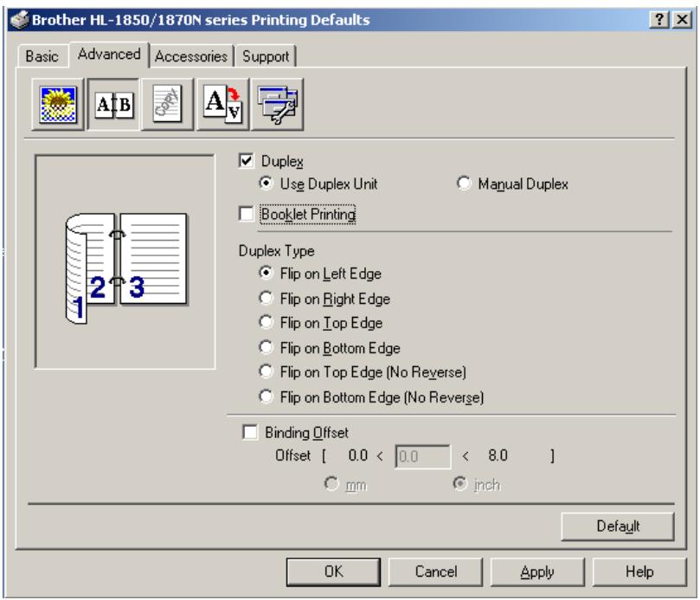Click the question mark help button

coord(659,20)
